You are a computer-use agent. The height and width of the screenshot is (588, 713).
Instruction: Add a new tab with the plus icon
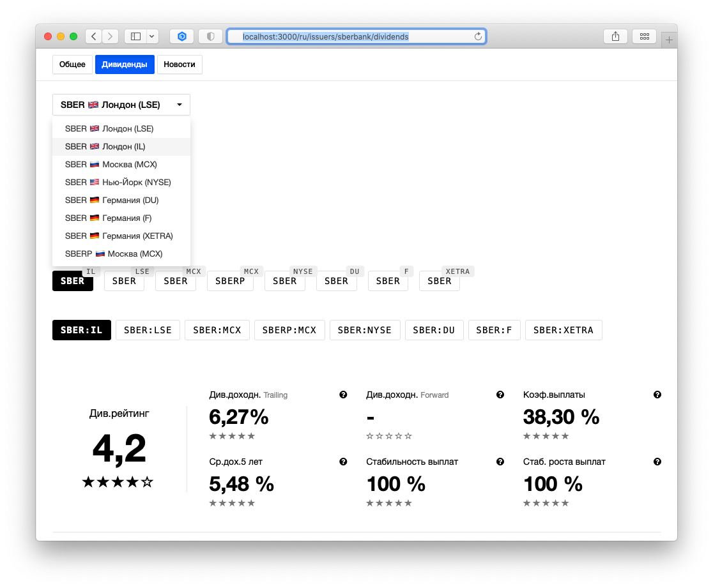669,40
